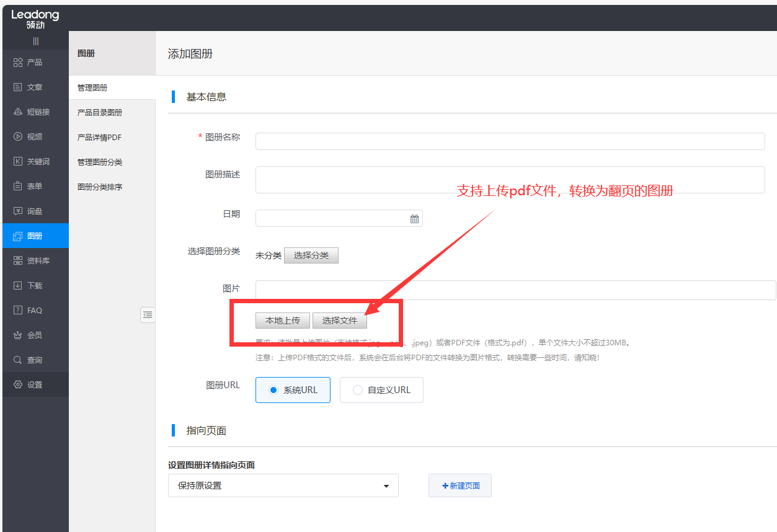This screenshot has width=777, height=532.
Task: Select the 系统URL radio option
Action: coord(293,390)
